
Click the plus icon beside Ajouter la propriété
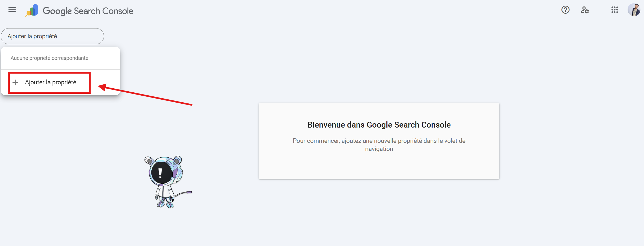pyautogui.click(x=16, y=82)
